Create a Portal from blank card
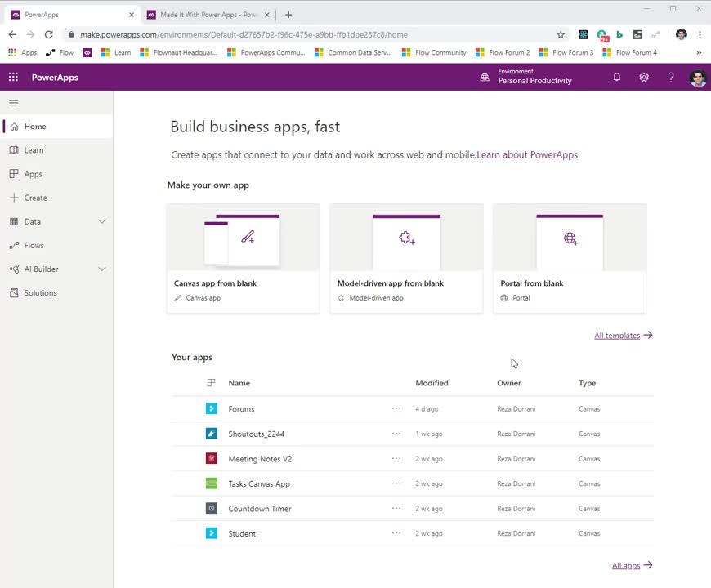 570,258
